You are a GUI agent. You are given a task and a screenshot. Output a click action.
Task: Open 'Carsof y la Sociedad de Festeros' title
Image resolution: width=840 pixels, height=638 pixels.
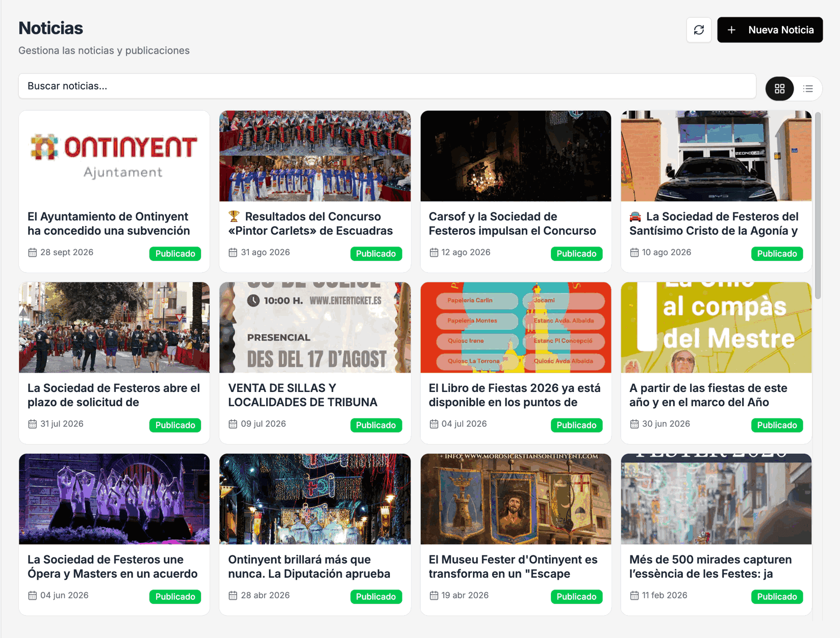pos(512,224)
